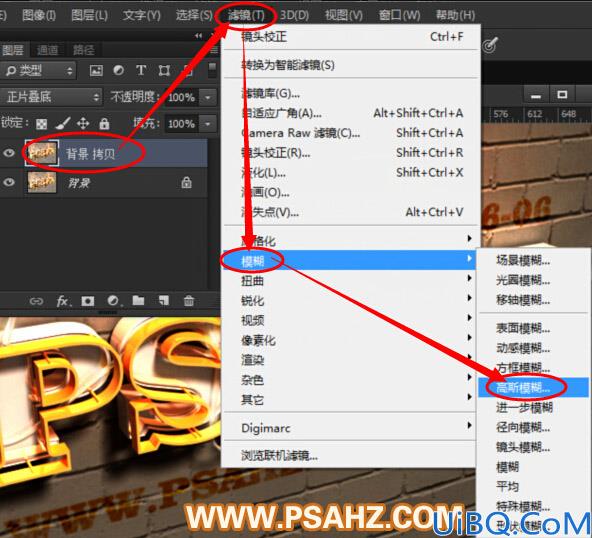Select the 背景 拷贝 layer thumbnail
Screen dimensions: 592x538
[42, 153]
